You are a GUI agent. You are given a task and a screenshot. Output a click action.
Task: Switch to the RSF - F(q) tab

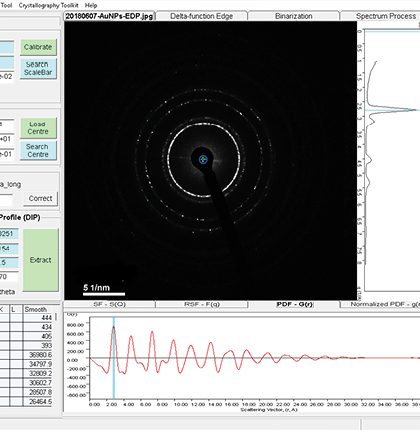[202, 304]
